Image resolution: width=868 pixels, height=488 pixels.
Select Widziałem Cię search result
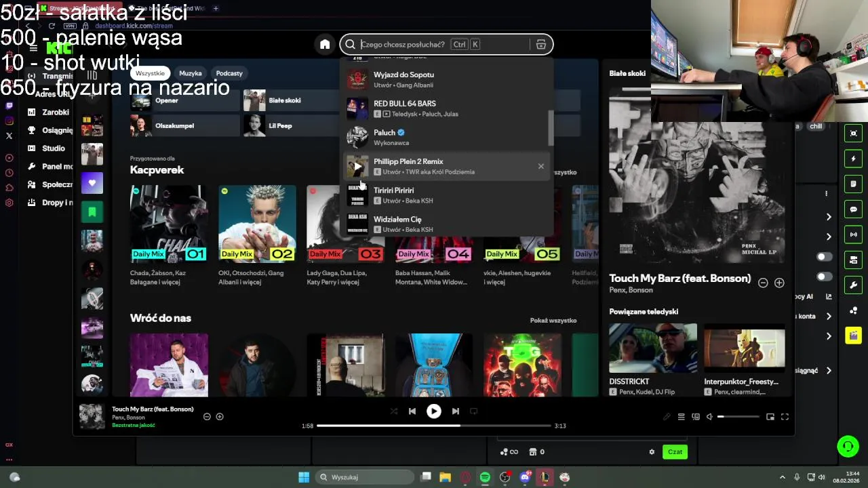click(x=448, y=224)
